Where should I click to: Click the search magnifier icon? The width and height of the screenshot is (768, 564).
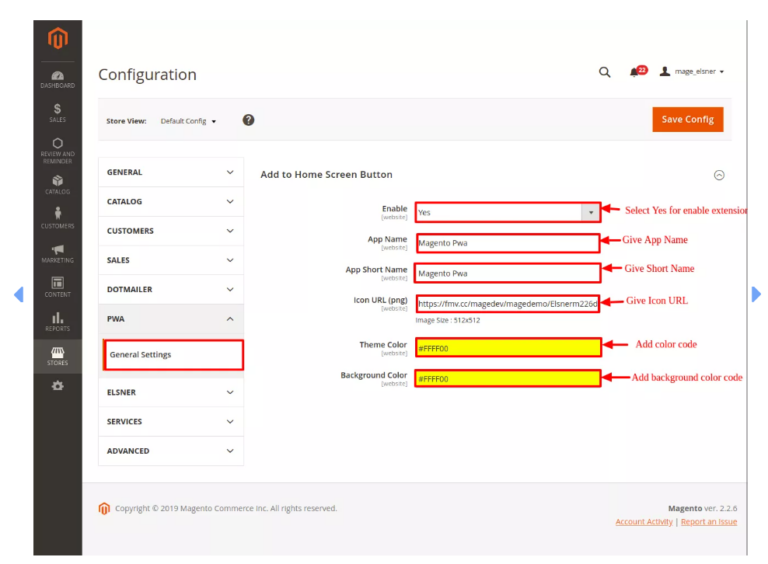click(604, 72)
